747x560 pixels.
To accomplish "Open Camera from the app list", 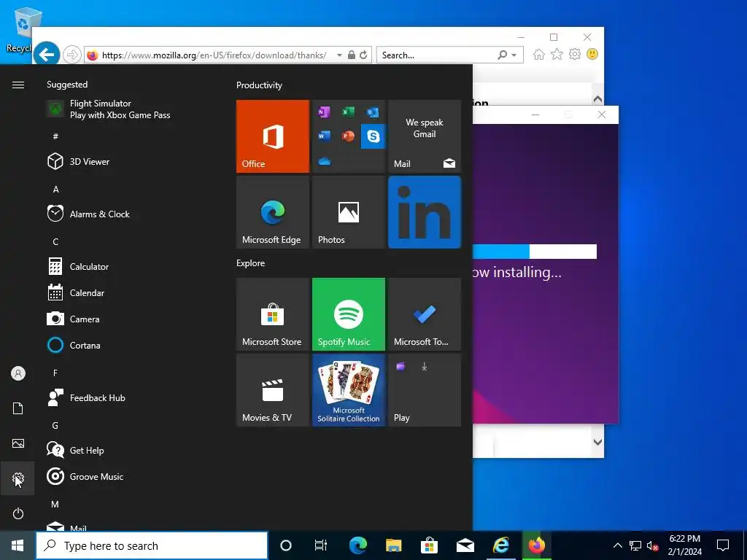I will pos(133,319).
